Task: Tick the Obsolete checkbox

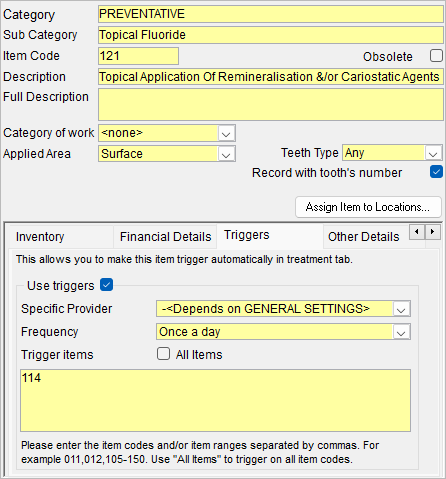Action: 436,56
